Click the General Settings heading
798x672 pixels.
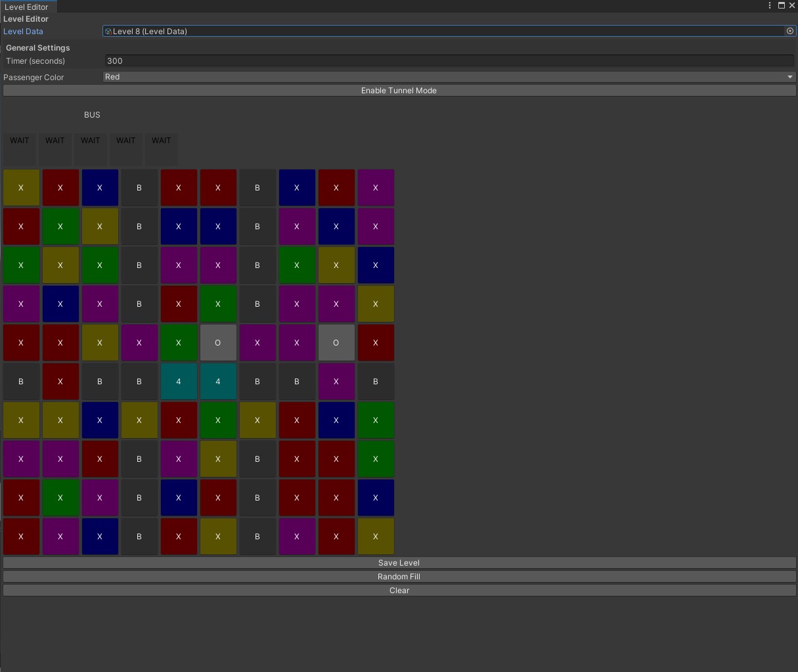(38, 48)
